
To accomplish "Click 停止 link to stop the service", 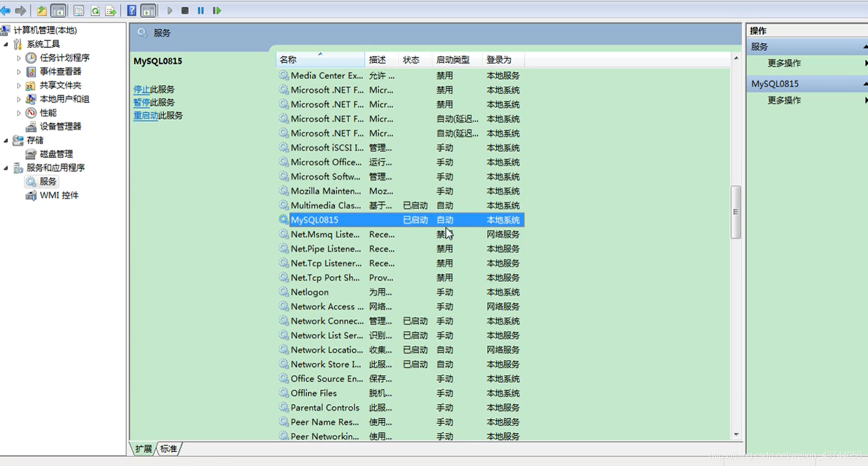I will click(141, 90).
